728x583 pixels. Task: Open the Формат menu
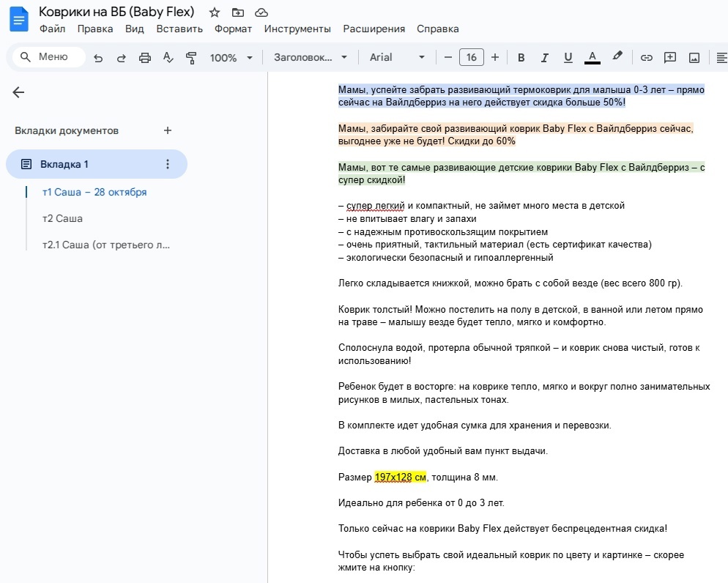pyautogui.click(x=233, y=29)
